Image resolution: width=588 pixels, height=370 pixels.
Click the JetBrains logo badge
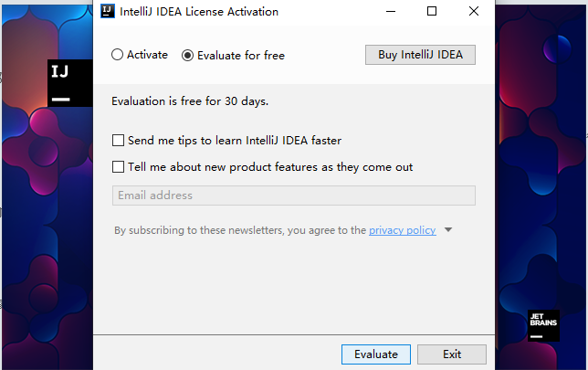(543, 325)
